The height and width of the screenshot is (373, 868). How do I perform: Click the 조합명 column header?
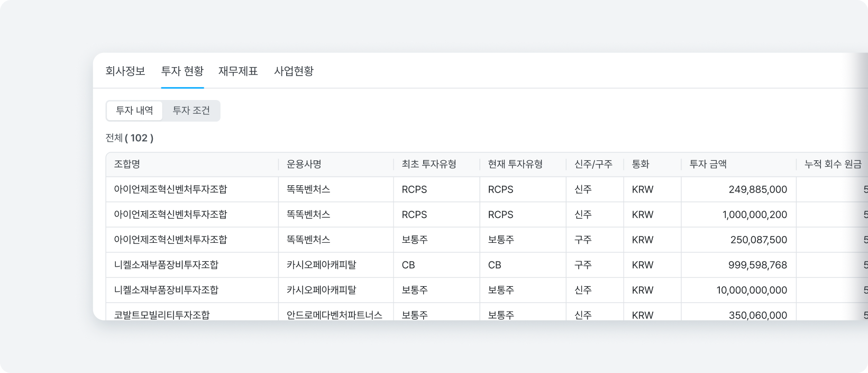point(192,165)
